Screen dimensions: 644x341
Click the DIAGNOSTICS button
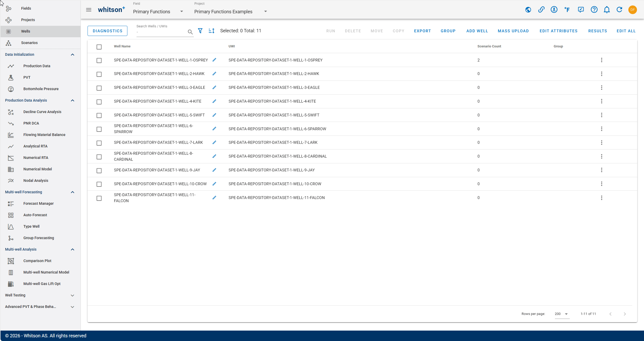pos(107,31)
